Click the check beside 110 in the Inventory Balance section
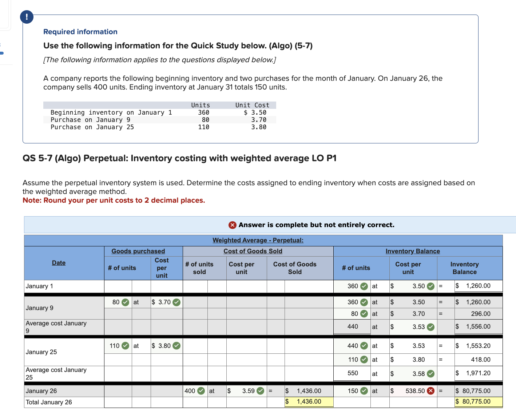Image resolution: width=516 pixels, height=420 pixels. pyautogui.click(x=364, y=360)
